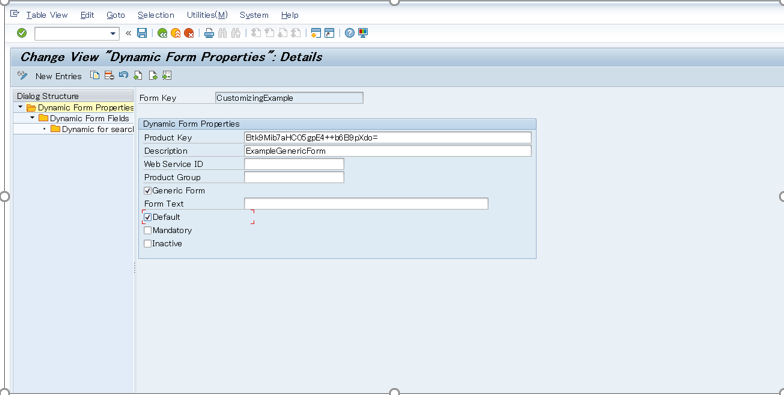Click the Last Page icon
This screenshot has height=395, width=784.
[296, 33]
